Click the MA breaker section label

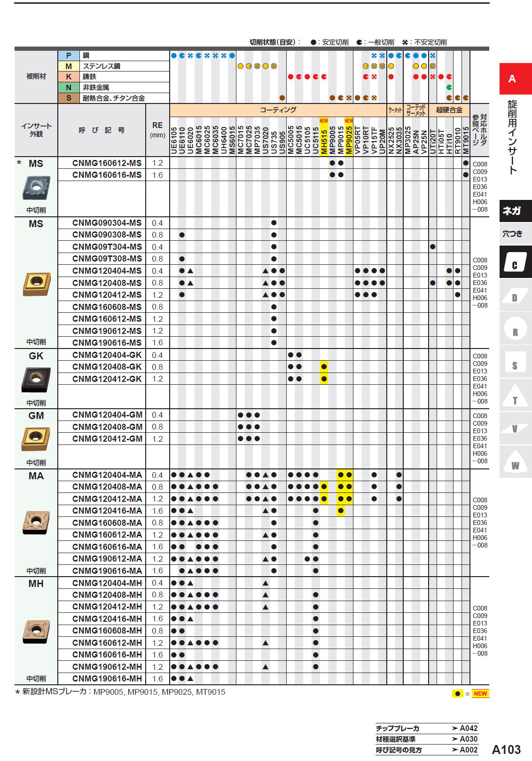36,476
